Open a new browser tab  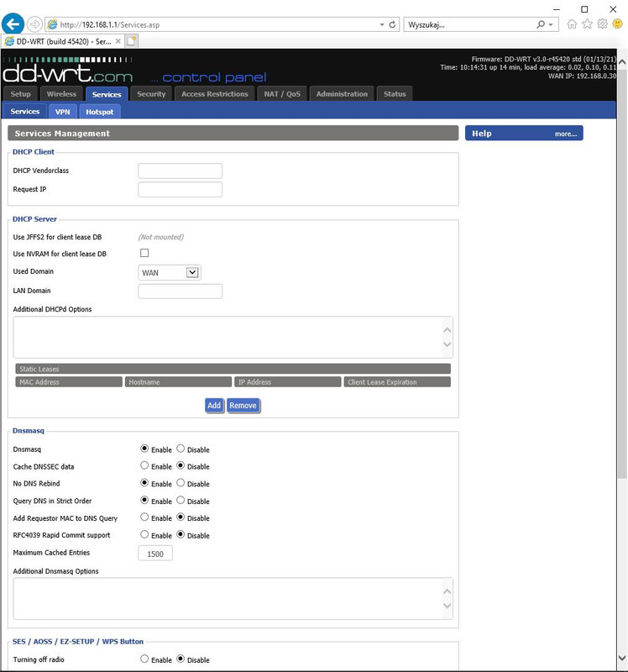[132, 41]
